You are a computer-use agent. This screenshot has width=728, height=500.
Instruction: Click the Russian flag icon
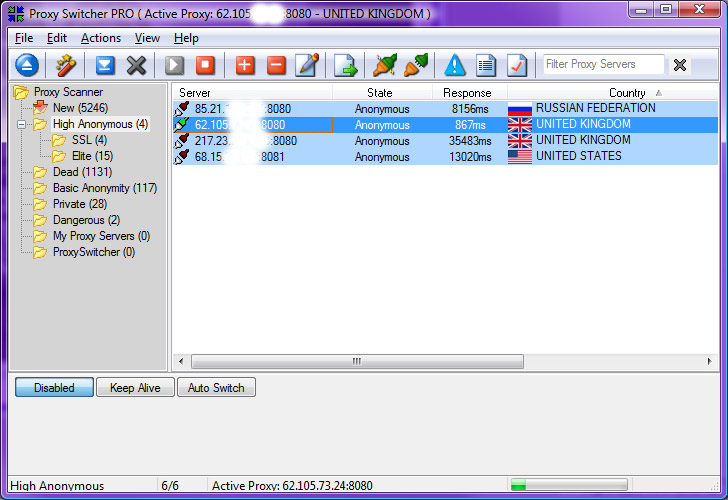[x=520, y=109]
